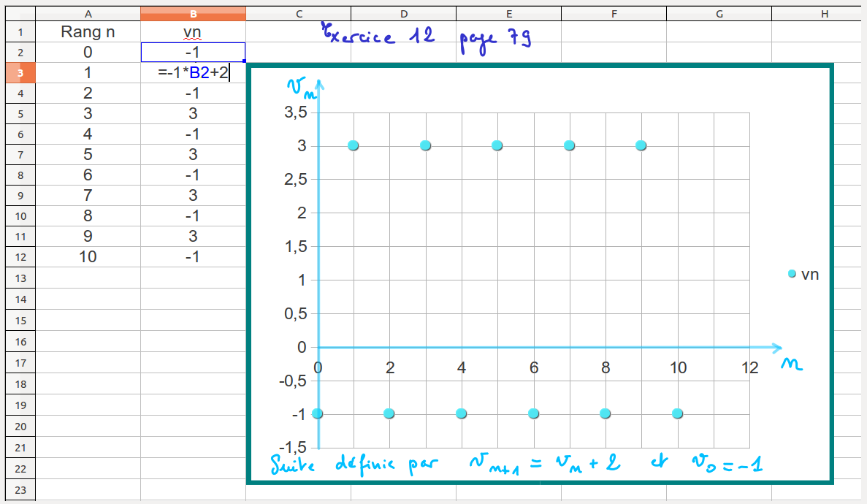Viewport: 867px width, 504px height.
Task: Click the data point at n=5, value 3
Action: [x=497, y=145]
